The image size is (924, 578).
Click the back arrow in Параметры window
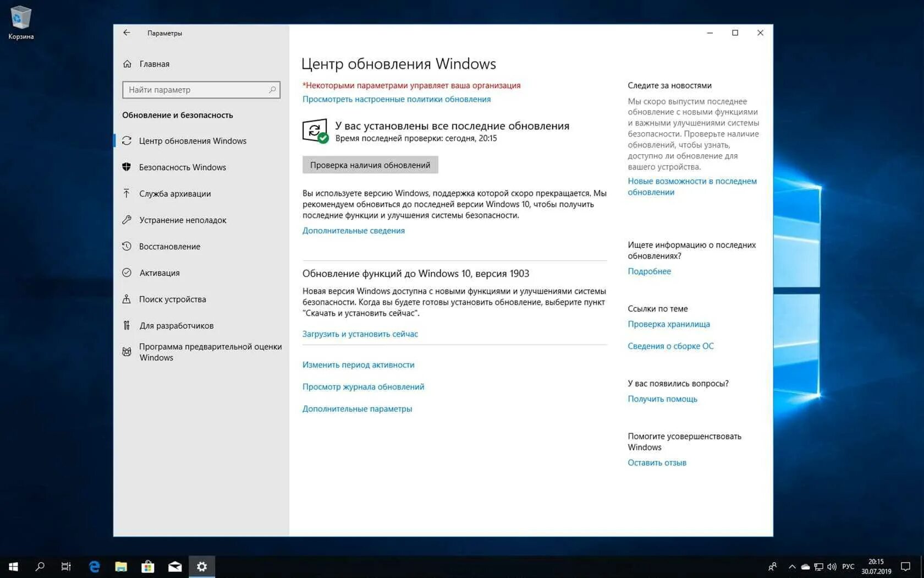(127, 33)
